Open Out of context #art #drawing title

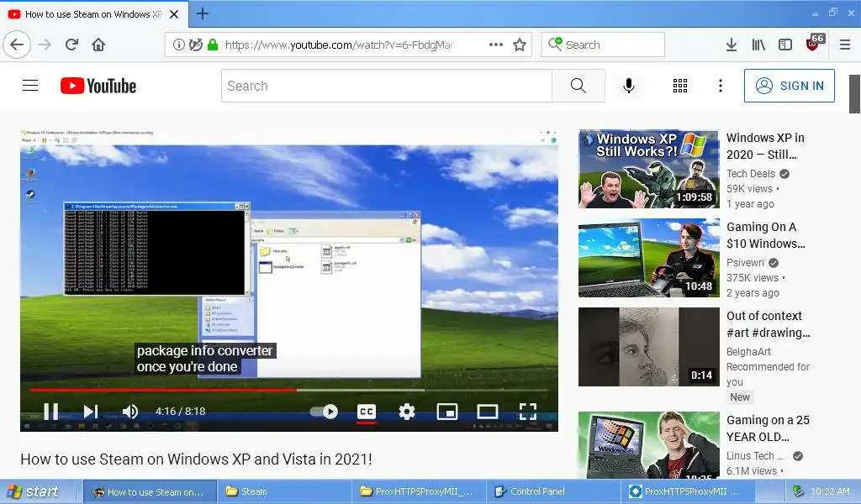(x=769, y=324)
